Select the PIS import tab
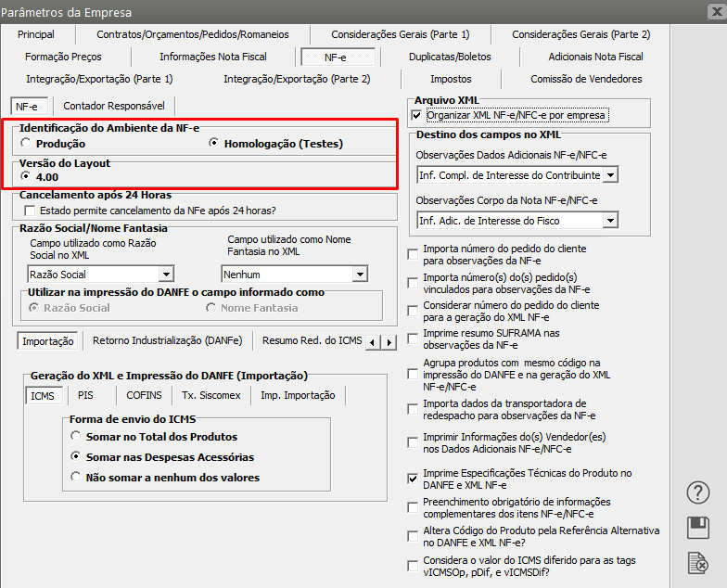The height and width of the screenshot is (588, 727). pos(85,395)
